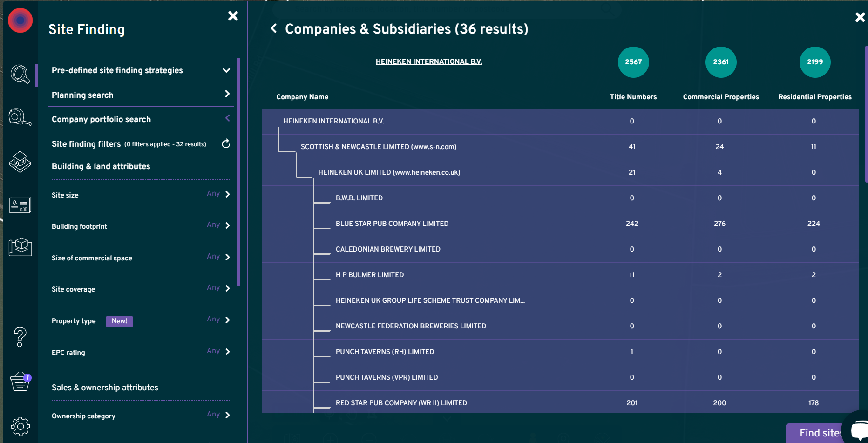Viewport: 868px width, 443px height.
Task: Select the PUNCH TAVERNS (RH) LIMITED row
Action: [x=560, y=352]
